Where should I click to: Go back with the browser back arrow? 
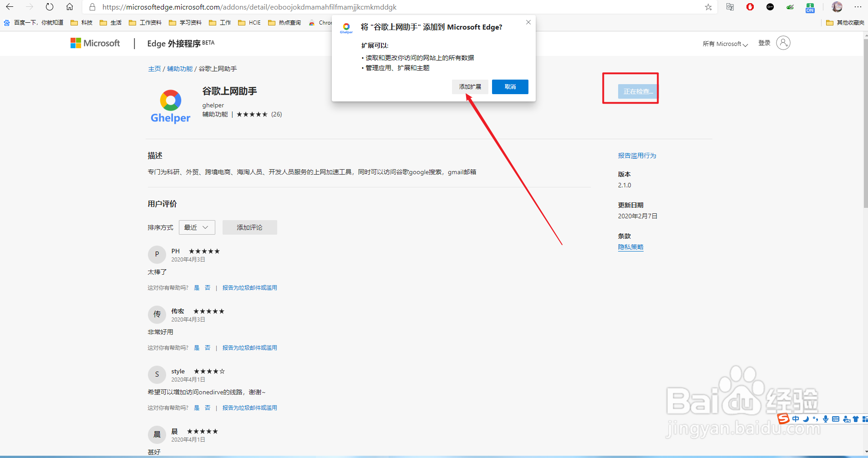tap(9, 7)
